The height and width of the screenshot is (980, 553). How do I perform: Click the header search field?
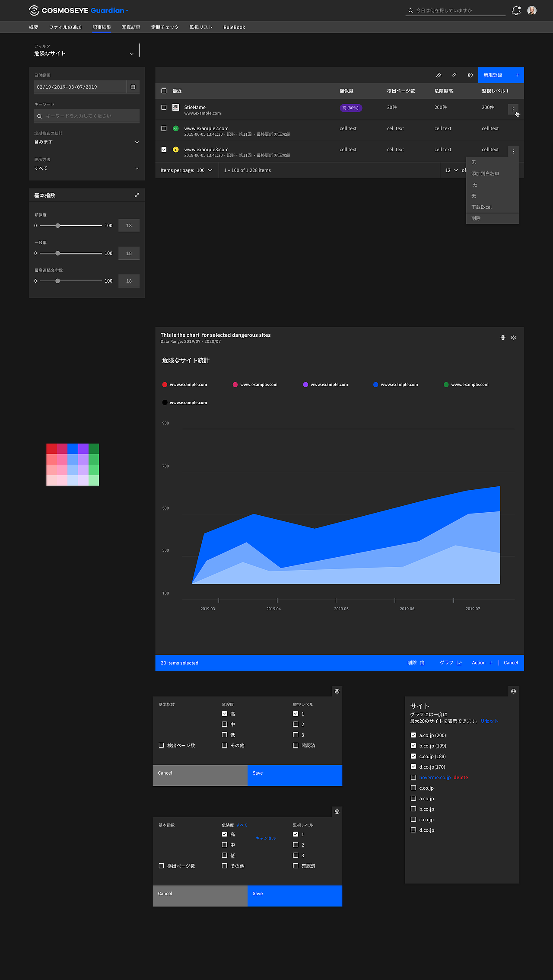[455, 10]
